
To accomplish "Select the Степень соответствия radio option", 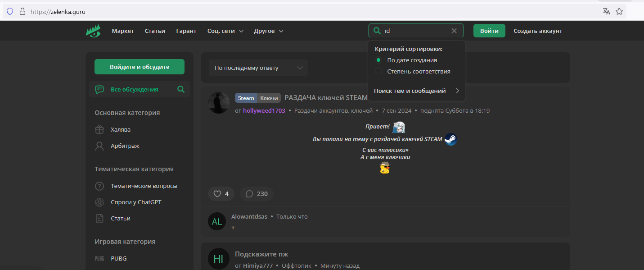I will pyautogui.click(x=378, y=71).
